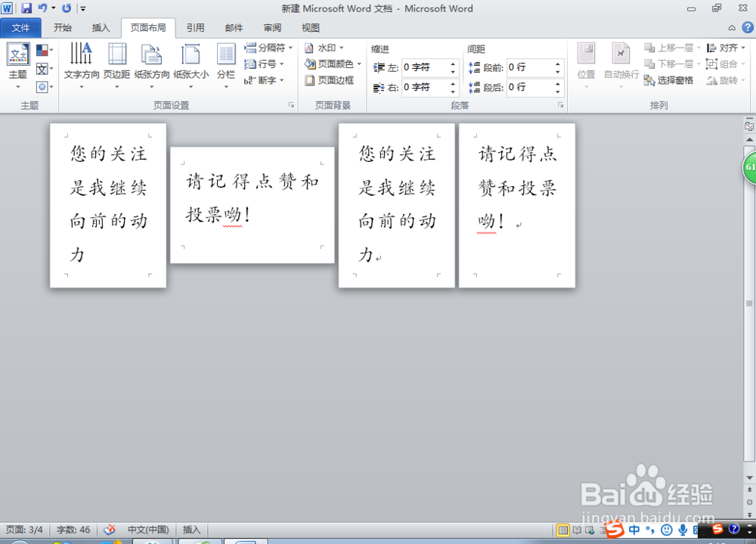Click the proofing errors status icon
The width and height of the screenshot is (756, 544).
[110, 530]
